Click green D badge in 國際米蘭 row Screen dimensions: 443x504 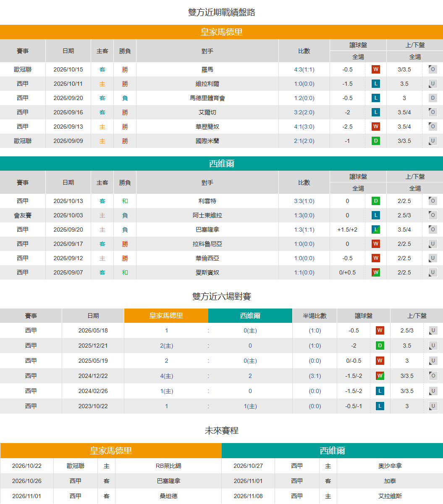pyautogui.click(x=375, y=141)
